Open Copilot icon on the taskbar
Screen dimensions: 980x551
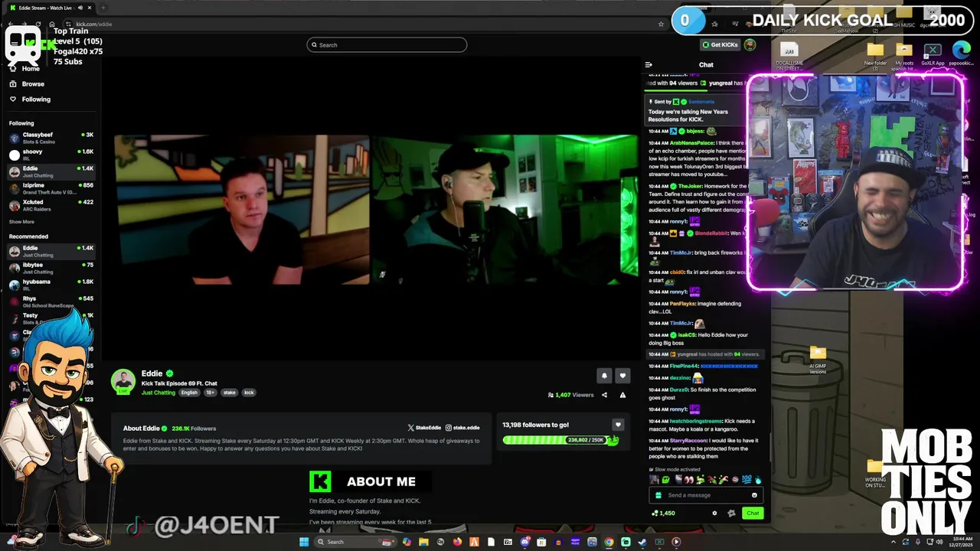point(407,542)
